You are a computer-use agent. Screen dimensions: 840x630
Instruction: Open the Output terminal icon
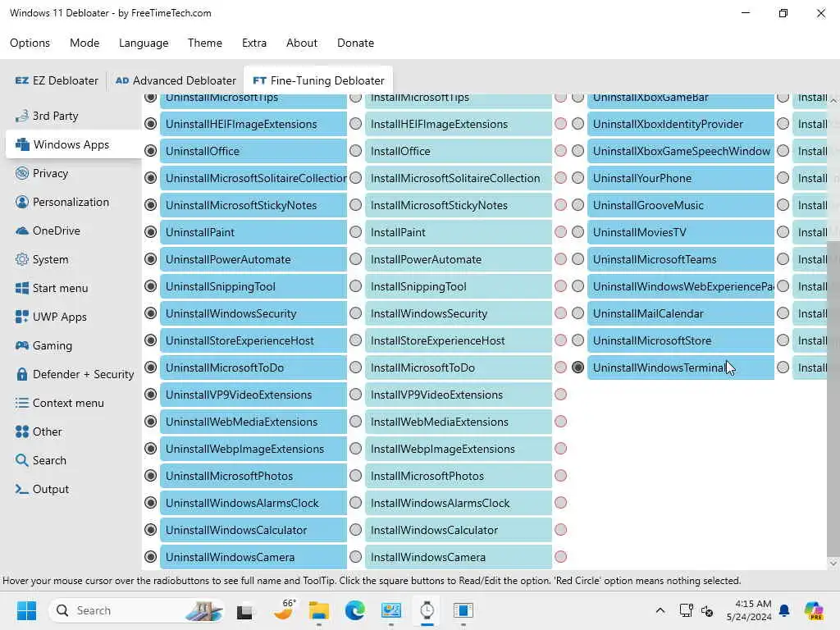[x=22, y=489]
